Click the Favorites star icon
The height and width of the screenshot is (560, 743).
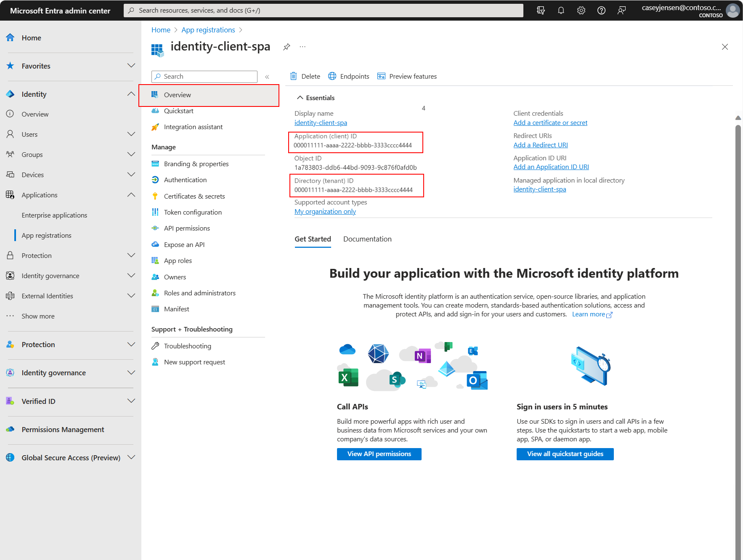(x=10, y=66)
